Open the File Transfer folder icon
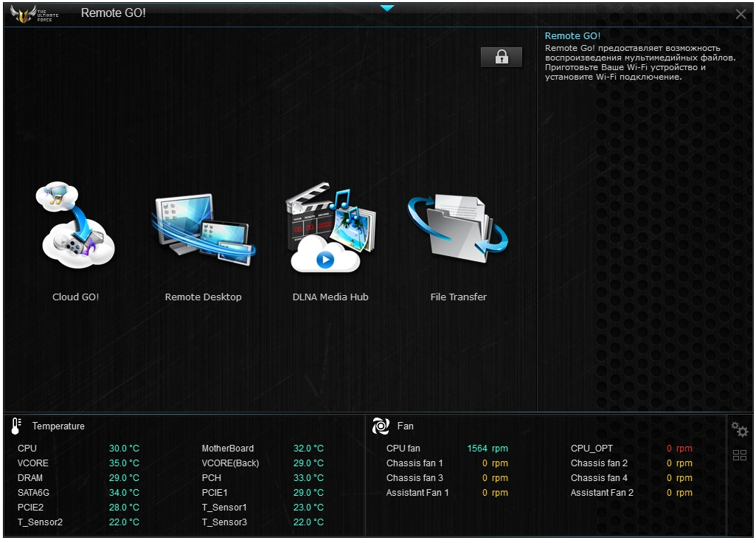 click(458, 229)
